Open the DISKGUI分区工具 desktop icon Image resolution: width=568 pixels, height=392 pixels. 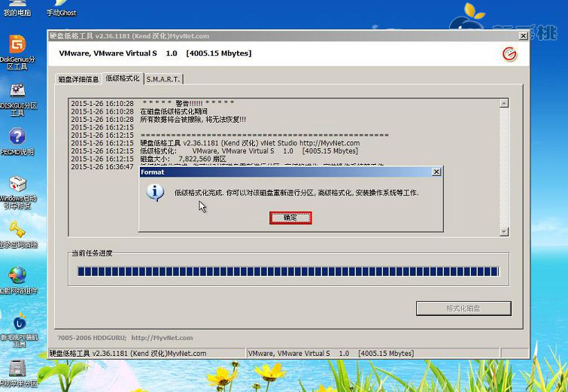pyautogui.click(x=17, y=99)
